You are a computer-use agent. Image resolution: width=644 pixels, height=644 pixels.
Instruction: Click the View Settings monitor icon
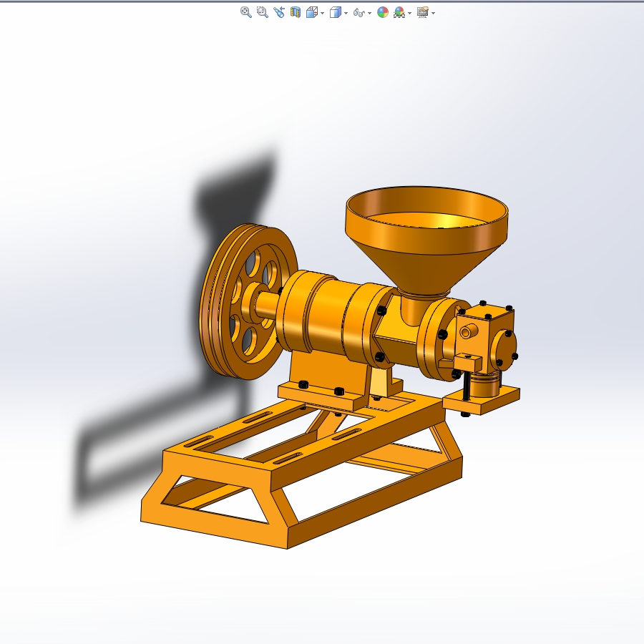pyautogui.click(x=423, y=12)
